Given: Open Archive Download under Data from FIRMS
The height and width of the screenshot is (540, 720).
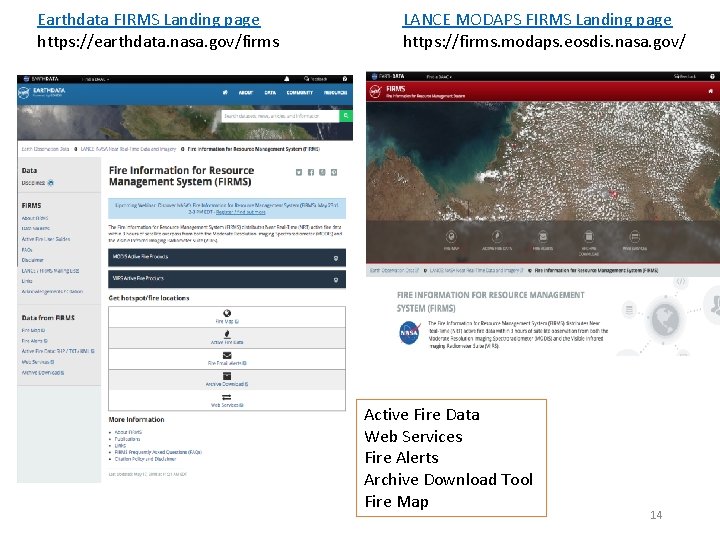Looking at the screenshot, I should 43,372.
